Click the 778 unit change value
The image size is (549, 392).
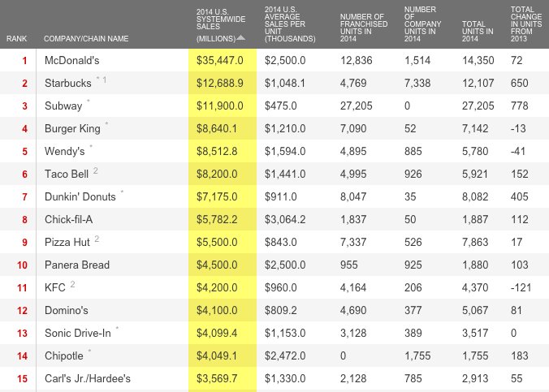point(519,106)
